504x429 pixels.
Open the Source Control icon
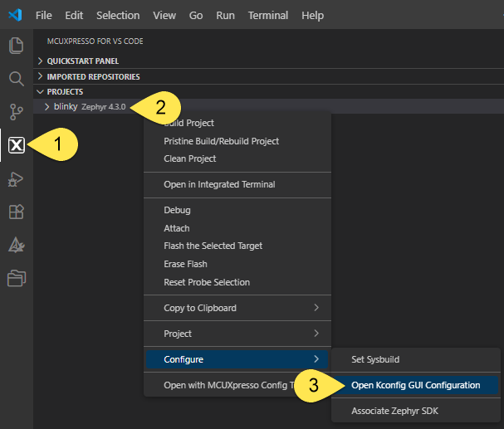16,112
